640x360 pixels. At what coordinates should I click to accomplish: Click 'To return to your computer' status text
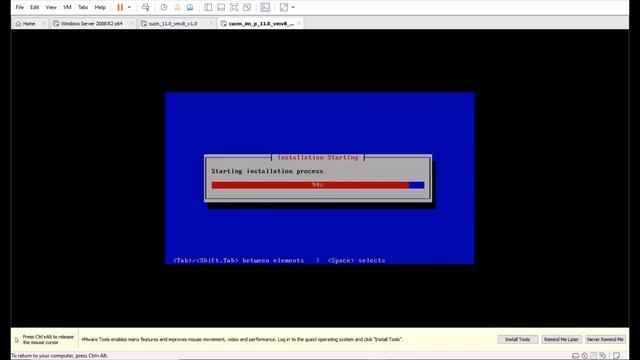[60, 356]
